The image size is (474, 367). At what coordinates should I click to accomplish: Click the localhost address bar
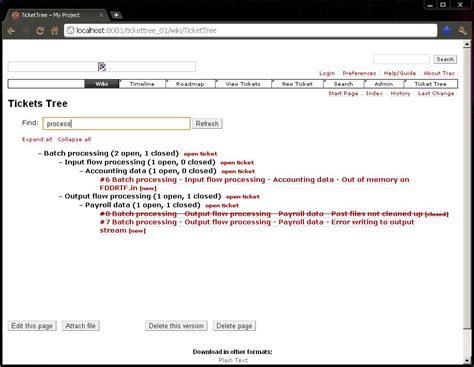click(251, 31)
